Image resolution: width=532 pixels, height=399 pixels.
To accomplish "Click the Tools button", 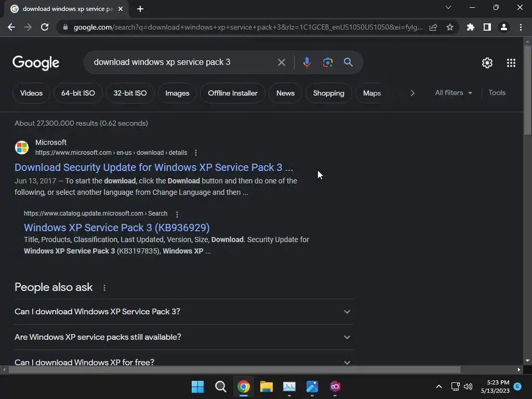I will pyautogui.click(x=497, y=92).
